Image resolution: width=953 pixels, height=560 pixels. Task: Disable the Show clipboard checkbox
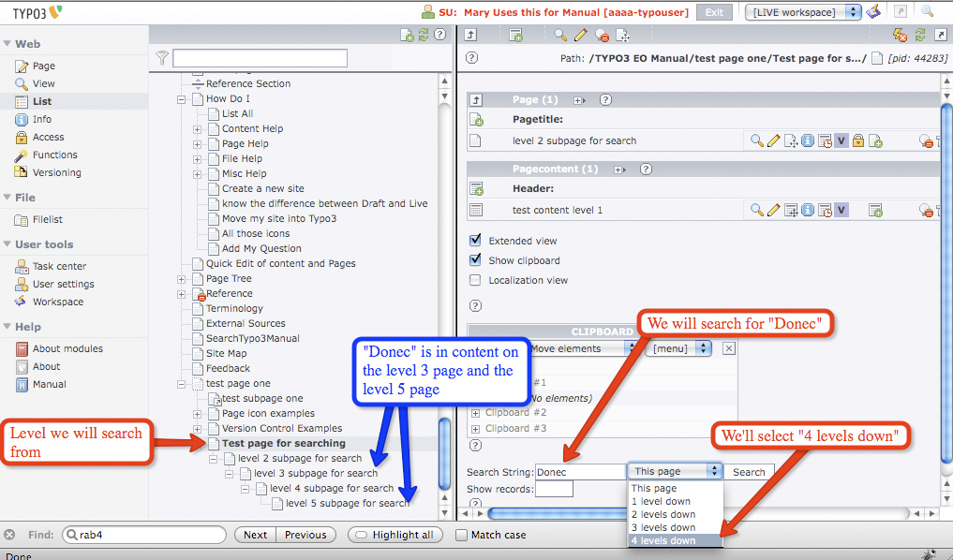click(x=475, y=260)
